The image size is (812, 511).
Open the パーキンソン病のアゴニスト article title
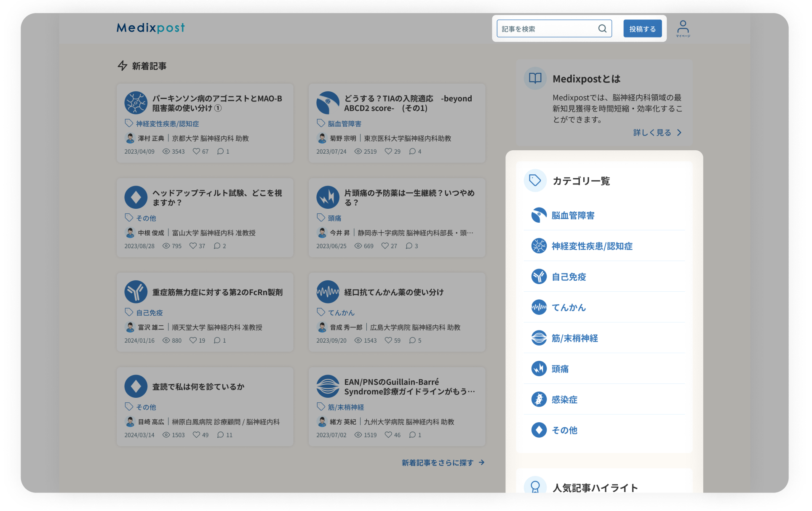217,103
